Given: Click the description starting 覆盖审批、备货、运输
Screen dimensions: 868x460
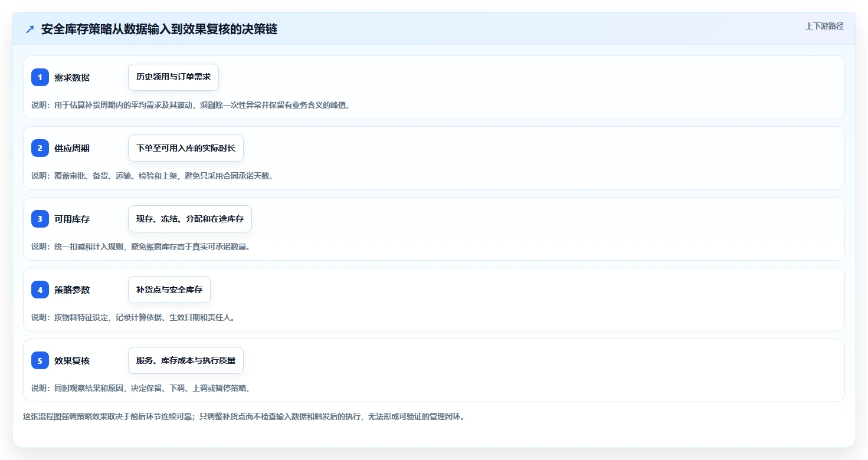Looking at the screenshot, I should coord(152,176).
